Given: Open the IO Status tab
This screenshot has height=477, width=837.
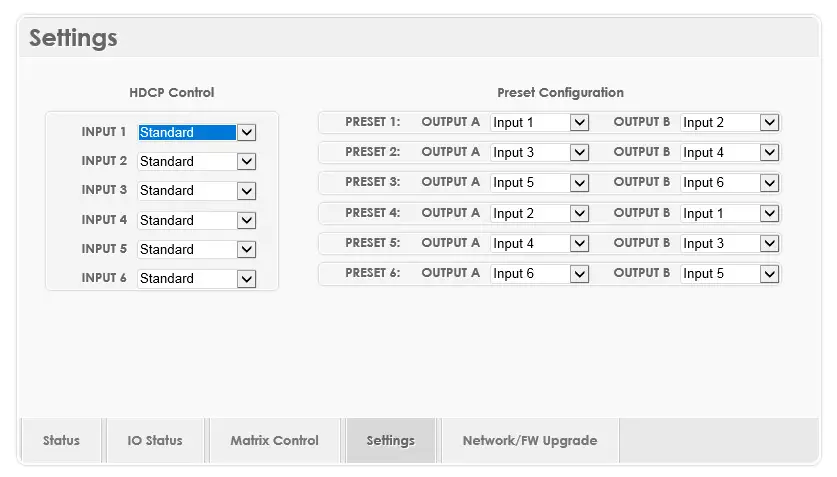Looking at the screenshot, I should pos(155,440).
